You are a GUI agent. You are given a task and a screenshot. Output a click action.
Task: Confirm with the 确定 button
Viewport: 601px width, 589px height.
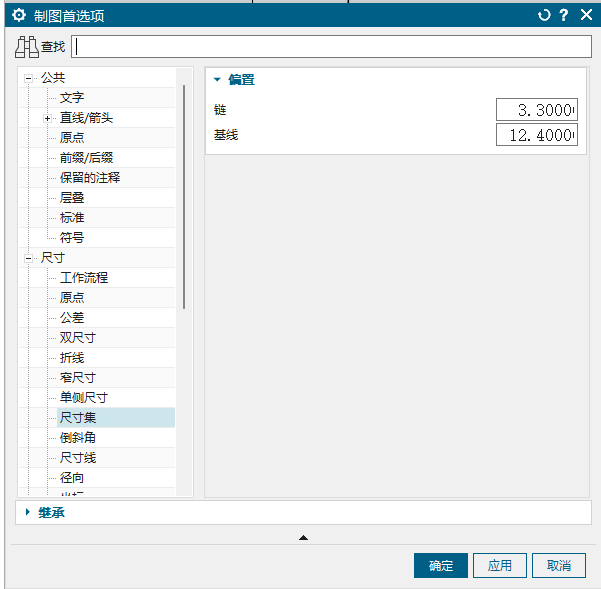[x=441, y=565]
